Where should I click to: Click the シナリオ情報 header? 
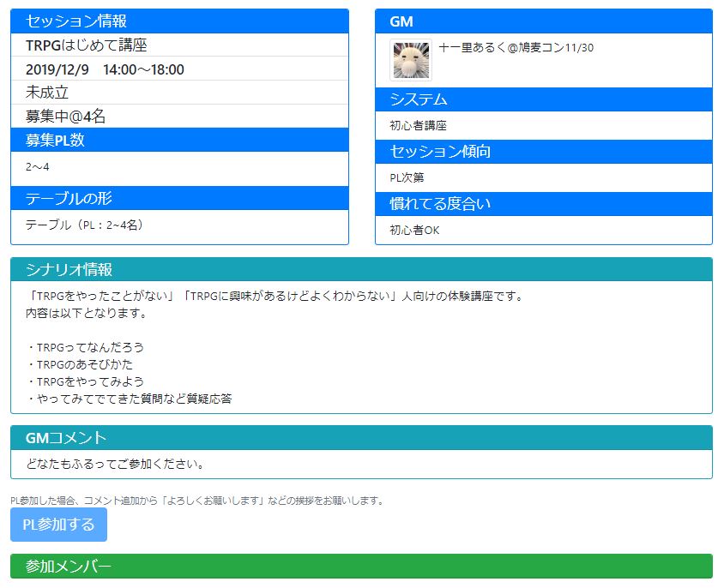coord(361,269)
